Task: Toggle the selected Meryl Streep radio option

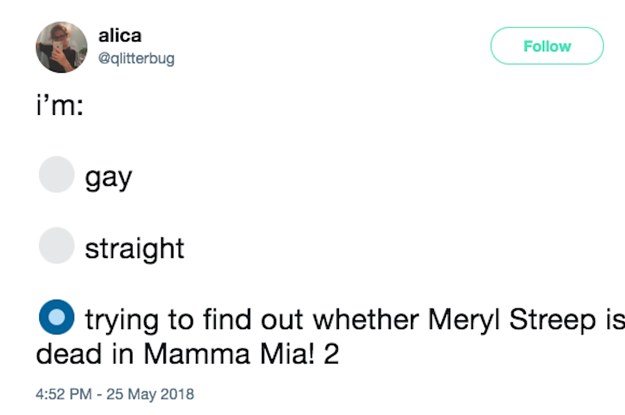Action: 56,317
